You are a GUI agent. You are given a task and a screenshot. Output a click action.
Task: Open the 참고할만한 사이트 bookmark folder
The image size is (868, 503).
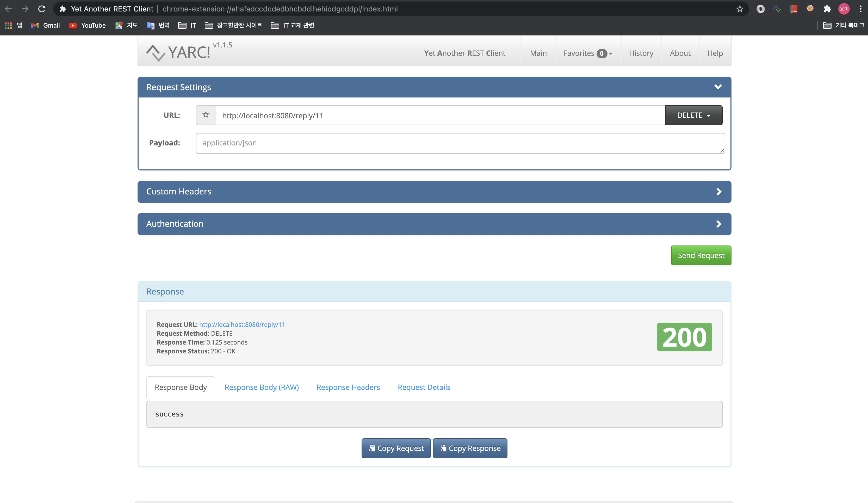[x=233, y=25]
